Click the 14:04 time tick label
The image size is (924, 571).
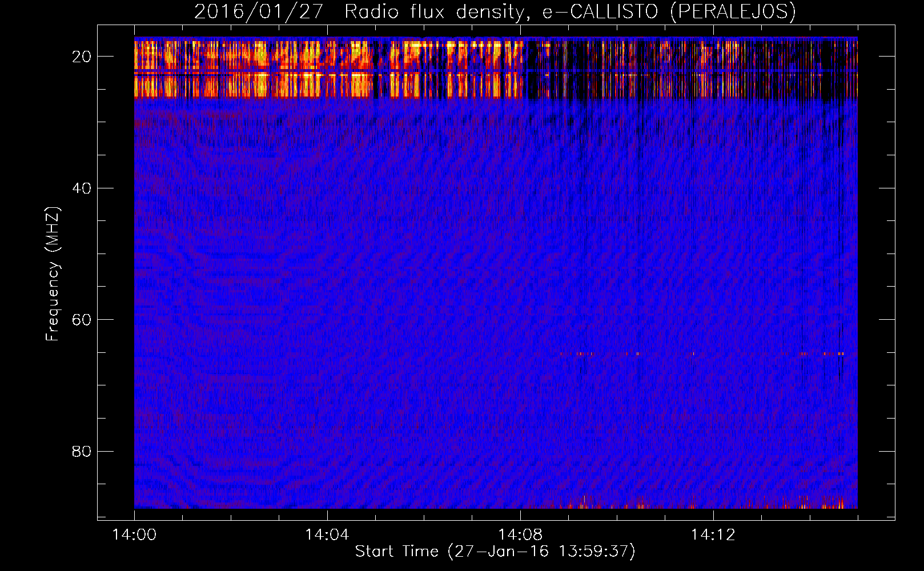click(x=327, y=535)
